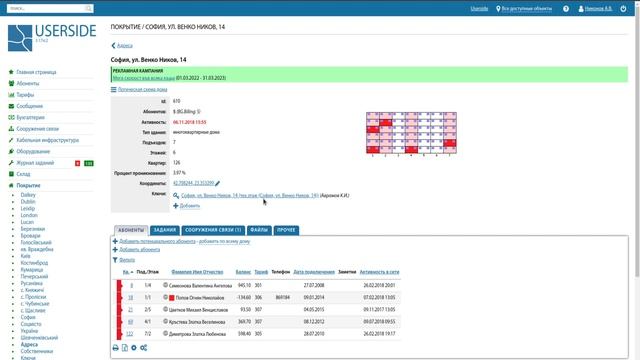The image size is (640, 360).
Task: Open Сооружения связи in sidebar
Action: (x=38, y=129)
